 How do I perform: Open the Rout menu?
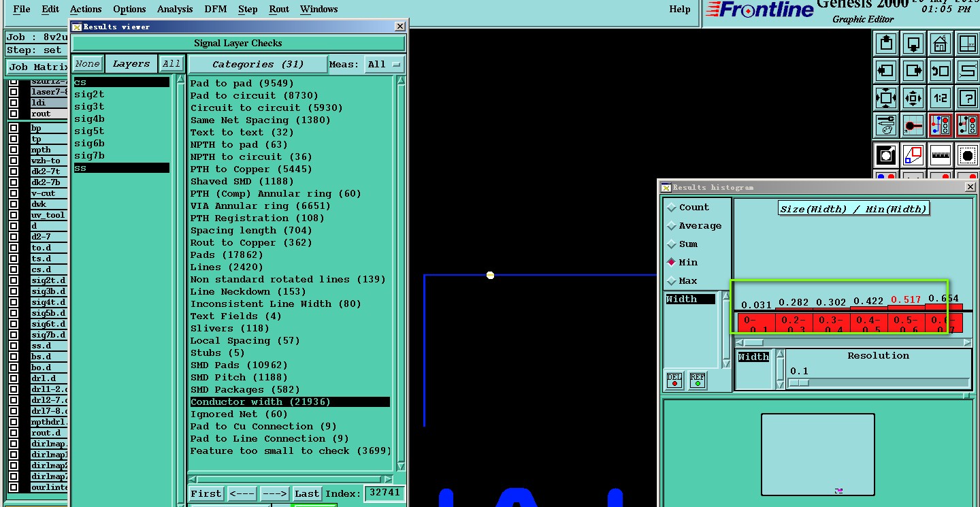click(279, 9)
